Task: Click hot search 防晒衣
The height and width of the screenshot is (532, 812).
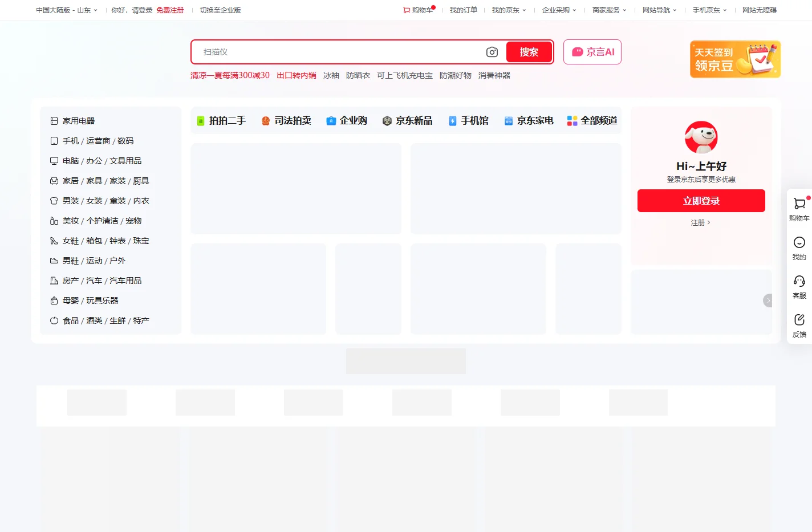Action: tap(358, 75)
